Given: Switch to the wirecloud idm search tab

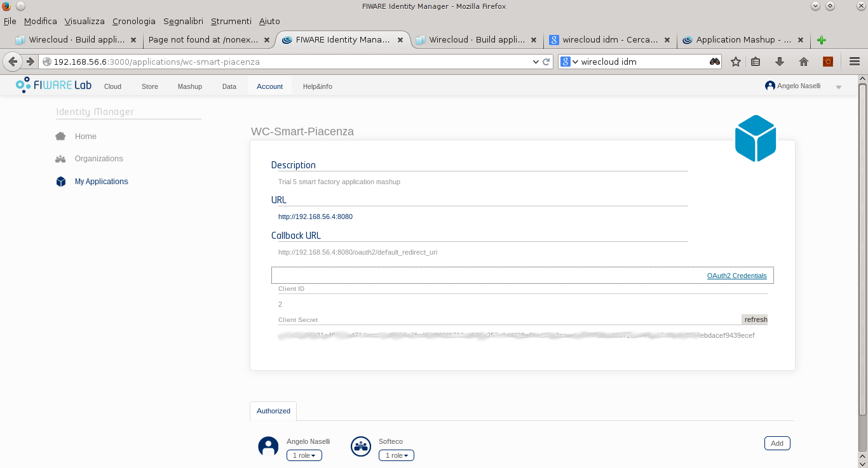Looking at the screenshot, I should (610, 40).
